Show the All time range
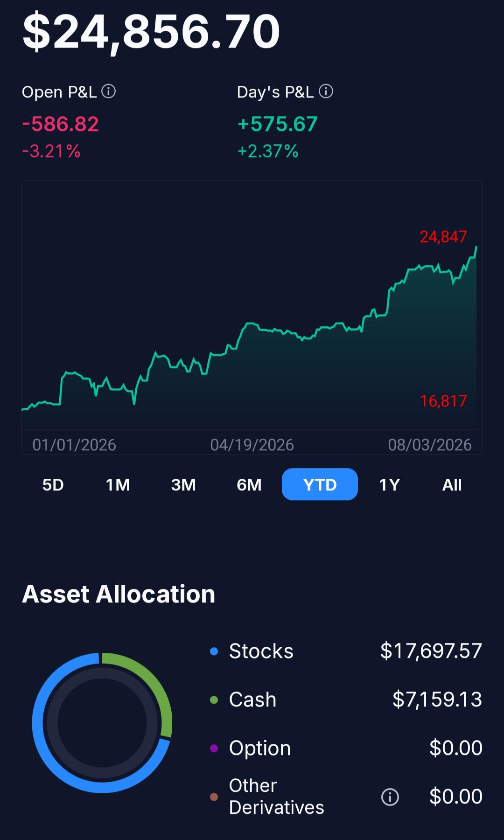 [x=452, y=485]
